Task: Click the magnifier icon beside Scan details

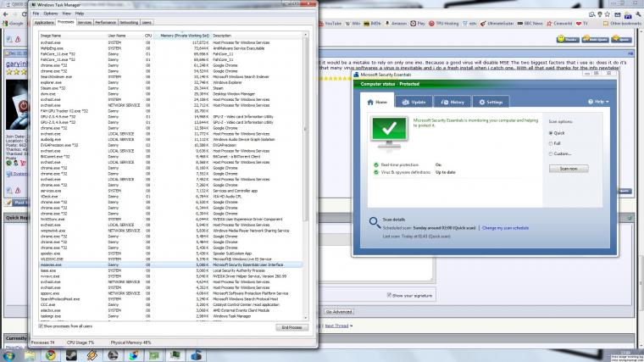Action: pos(375,222)
